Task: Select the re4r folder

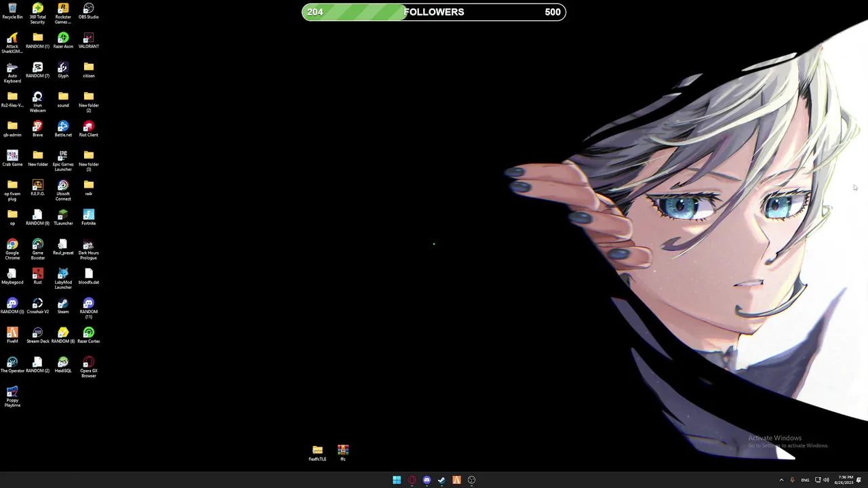Action: point(89,188)
